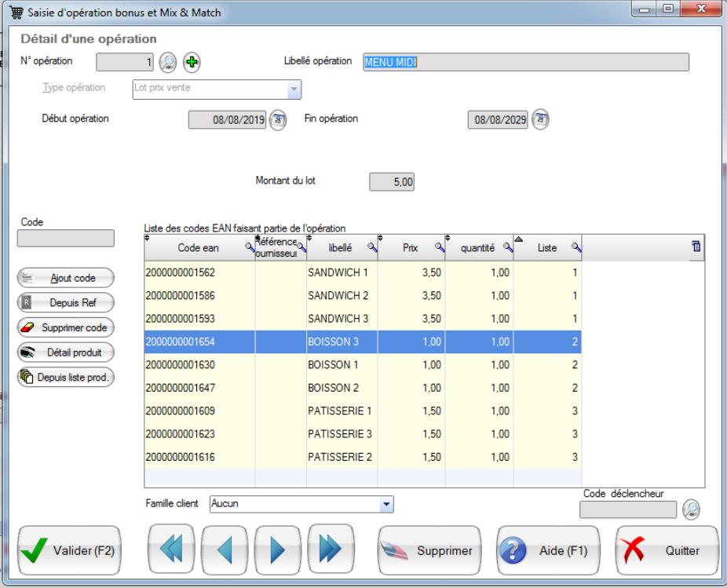Click the Libellé opération text field
The width and height of the screenshot is (727, 588).
[x=525, y=62]
